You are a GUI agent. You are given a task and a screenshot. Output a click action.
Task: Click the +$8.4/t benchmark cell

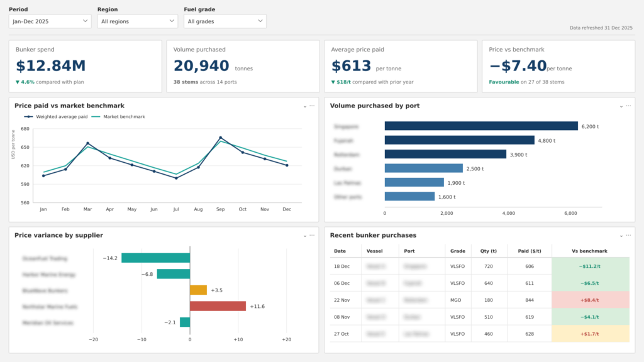click(589, 300)
